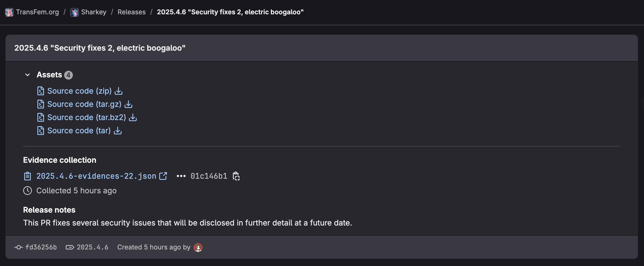
Task: Click the download icon beside Source code (tar)
Action: [x=118, y=131]
